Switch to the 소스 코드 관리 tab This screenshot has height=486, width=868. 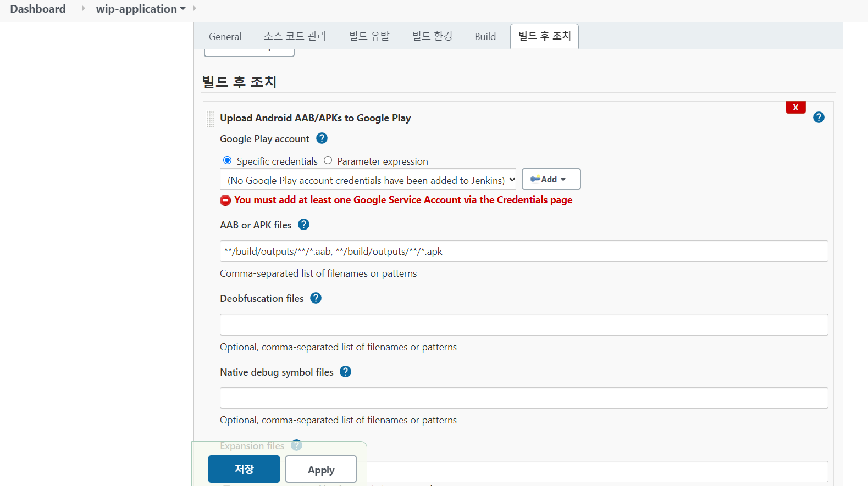[295, 36]
